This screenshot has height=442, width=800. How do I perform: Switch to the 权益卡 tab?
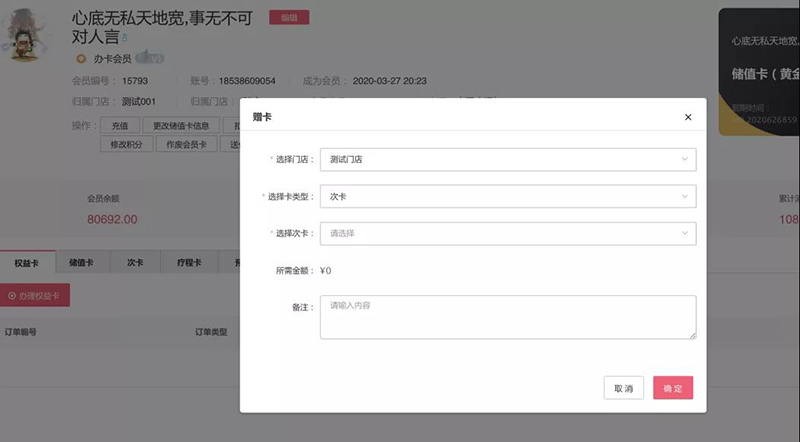27,263
